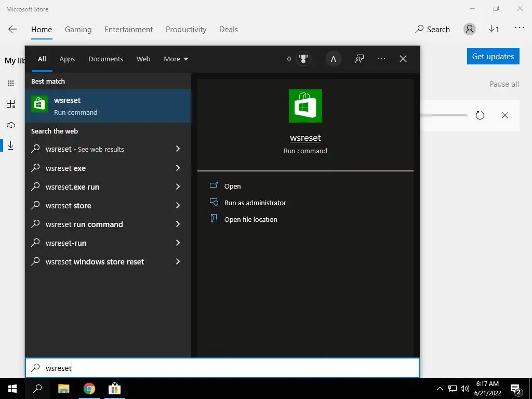The image size is (532, 399).
Task: Open the all-apps grid icon in Store sidebar
Action: (x=11, y=83)
